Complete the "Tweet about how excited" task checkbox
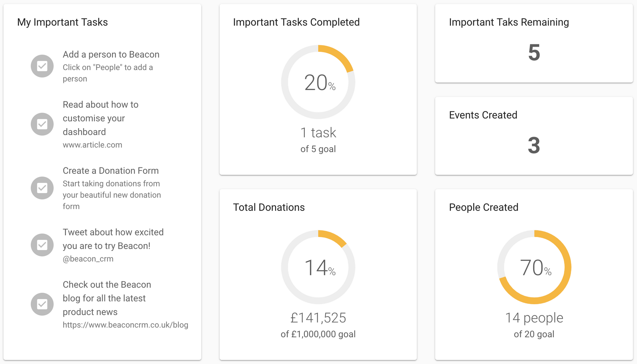The image size is (637, 364). point(42,245)
